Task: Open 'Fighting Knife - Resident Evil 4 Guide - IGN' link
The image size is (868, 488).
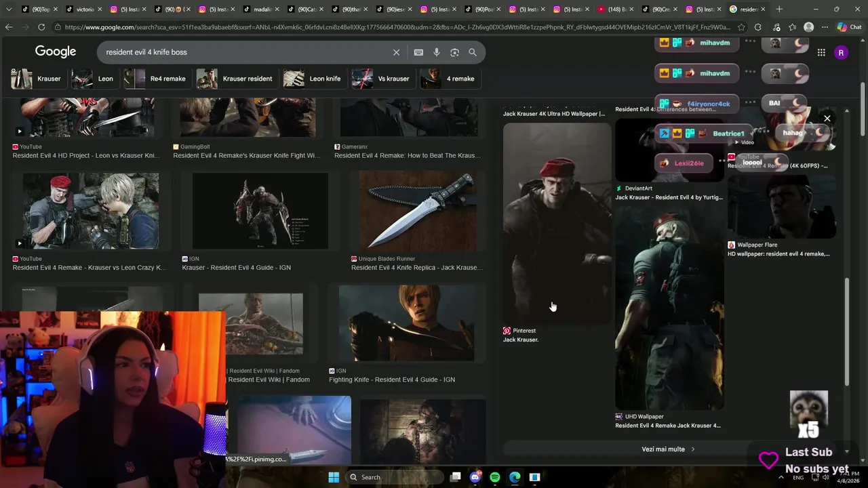Action: [392, 380]
